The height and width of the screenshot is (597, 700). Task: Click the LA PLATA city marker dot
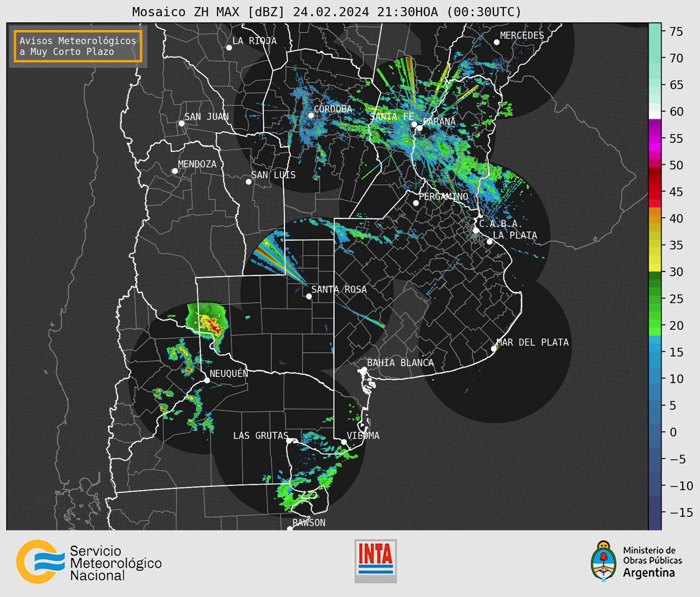tap(490, 242)
